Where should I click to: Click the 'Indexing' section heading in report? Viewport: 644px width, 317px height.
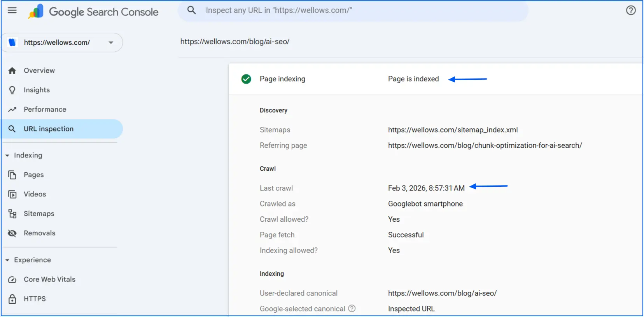tap(272, 274)
